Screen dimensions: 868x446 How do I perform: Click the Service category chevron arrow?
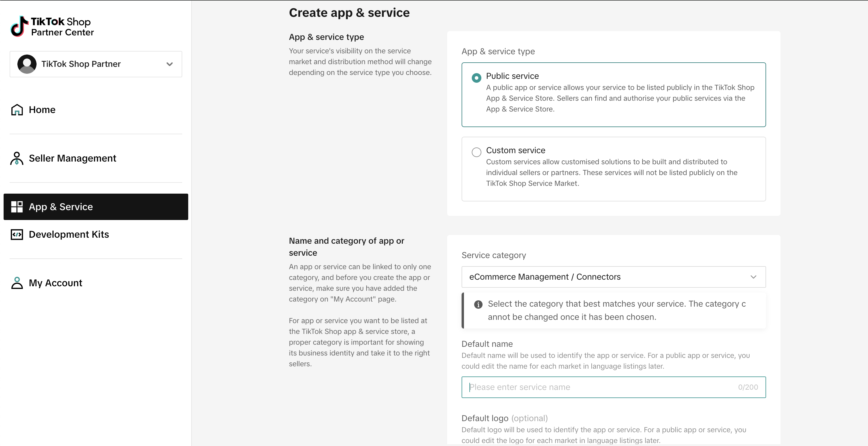[754, 277]
